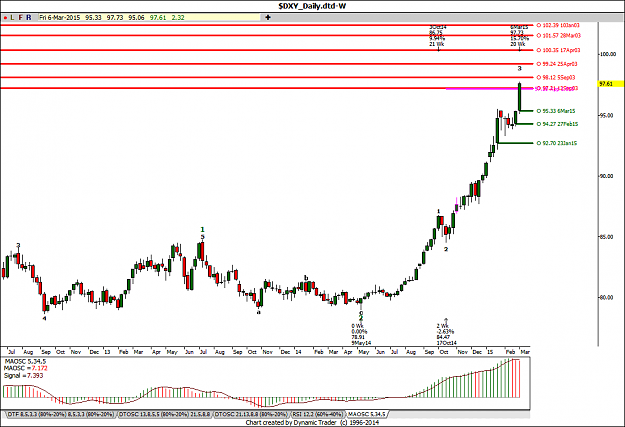625x427 pixels.
Task: Open the DTF 8,5,3,3 indicator tab
Action: (x=60, y=415)
